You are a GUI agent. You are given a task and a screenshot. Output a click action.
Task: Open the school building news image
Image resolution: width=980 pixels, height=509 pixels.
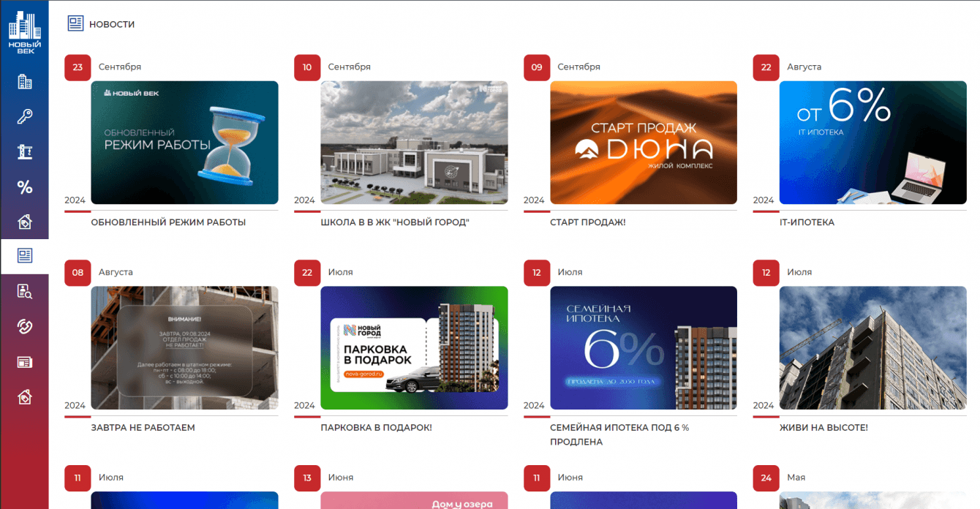pyautogui.click(x=414, y=143)
